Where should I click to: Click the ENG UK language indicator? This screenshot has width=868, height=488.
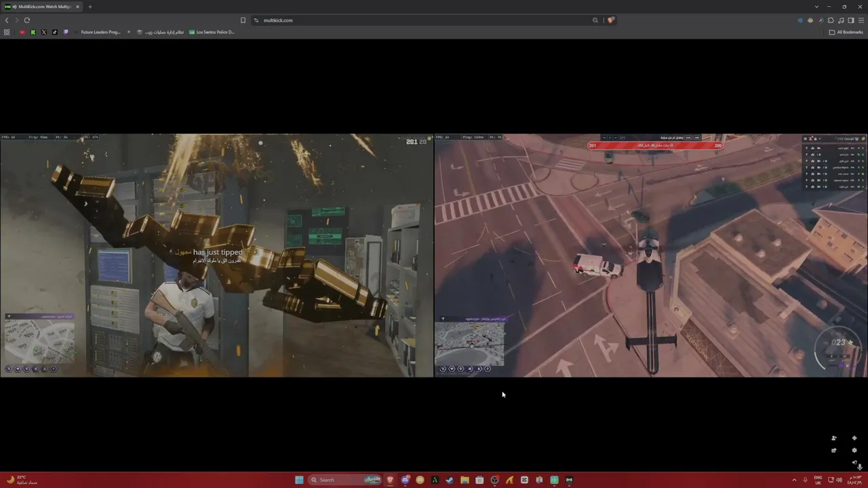click(x=818, y=480)
